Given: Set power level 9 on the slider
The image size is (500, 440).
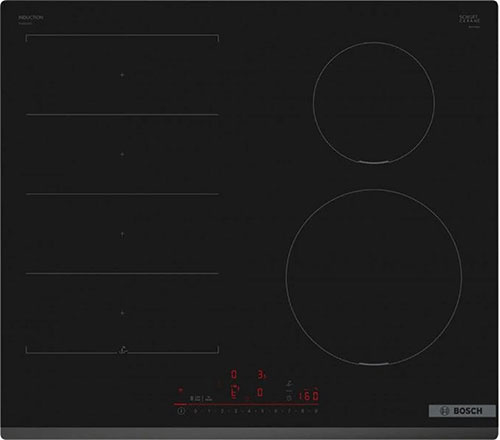Looking at the screenshot, I should tap(316, 411).
